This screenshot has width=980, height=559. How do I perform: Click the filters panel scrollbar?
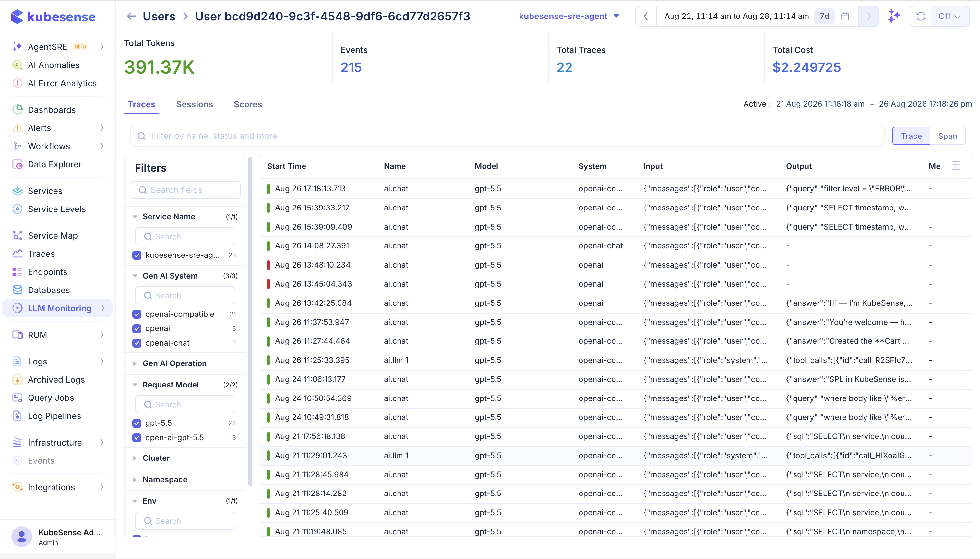click(250, 322)
